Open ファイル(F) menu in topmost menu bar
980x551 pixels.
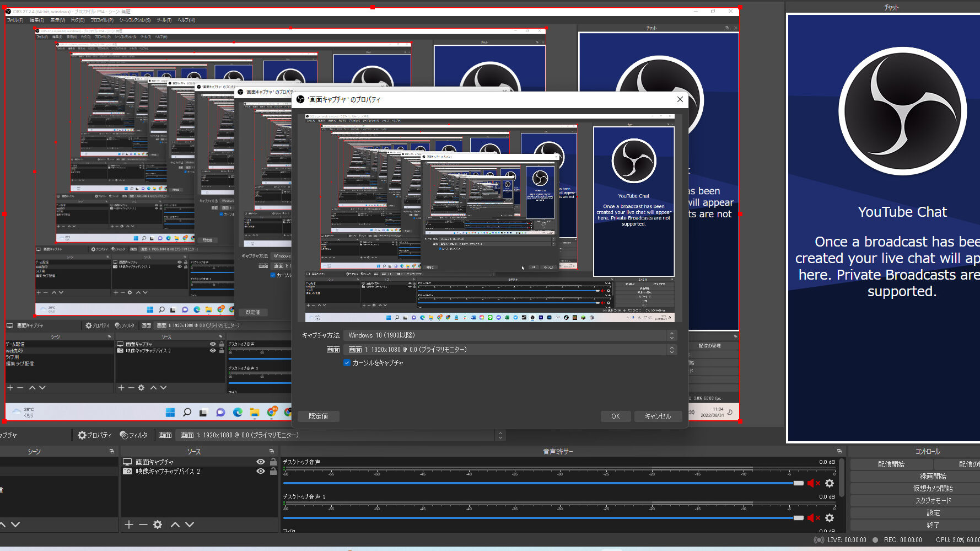coord(15,20)
